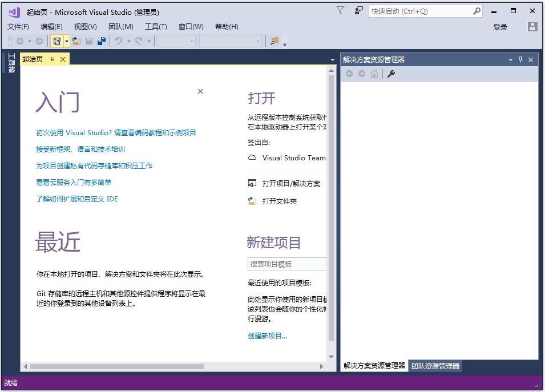Viewport: 545px width, 392px height.
Task: Switch to the 团队资源管理器 bottom tab
Action: click(x=435, y=366)
